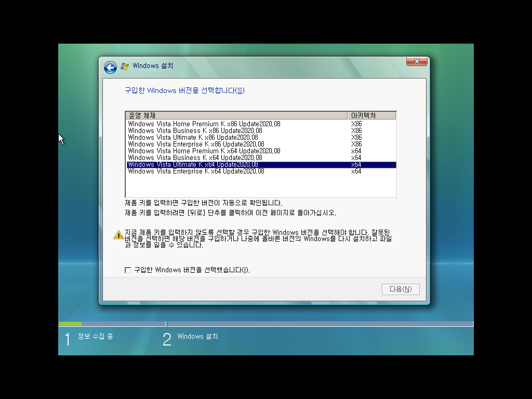Click the 구입한 Windows 버전을 선택합니다(S) heading

(184, 90)
